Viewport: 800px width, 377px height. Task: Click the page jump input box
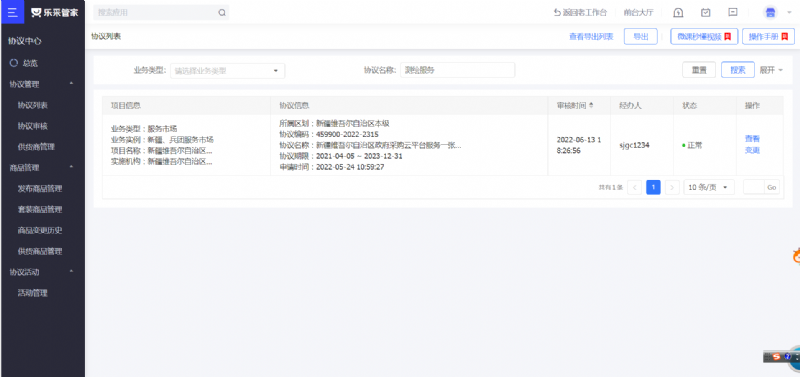click(x=754, y=187)
